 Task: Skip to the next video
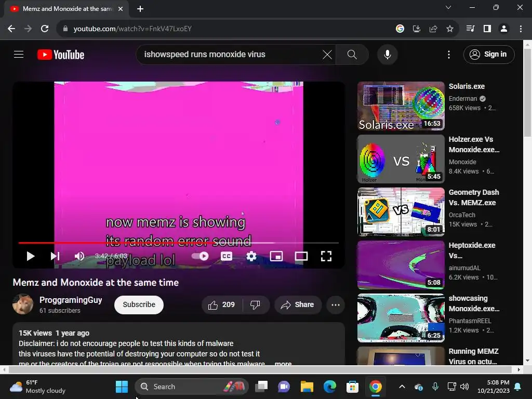pyautogui.click(x=55, y=256)
